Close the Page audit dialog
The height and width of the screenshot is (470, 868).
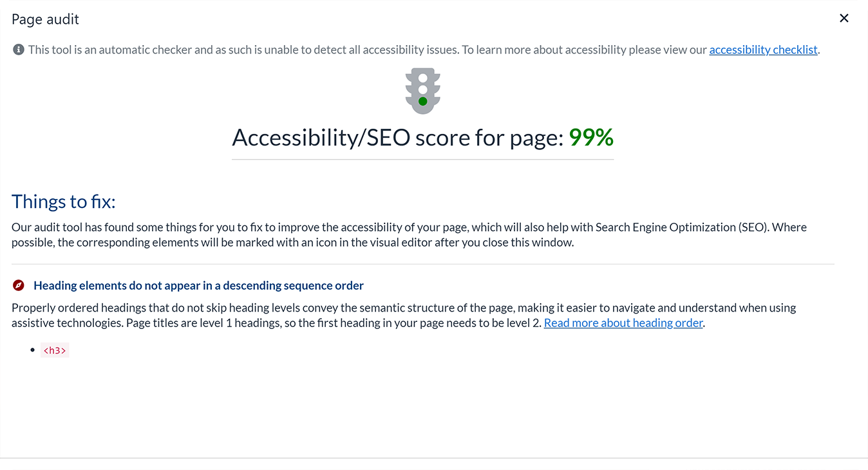pos(844,19)
